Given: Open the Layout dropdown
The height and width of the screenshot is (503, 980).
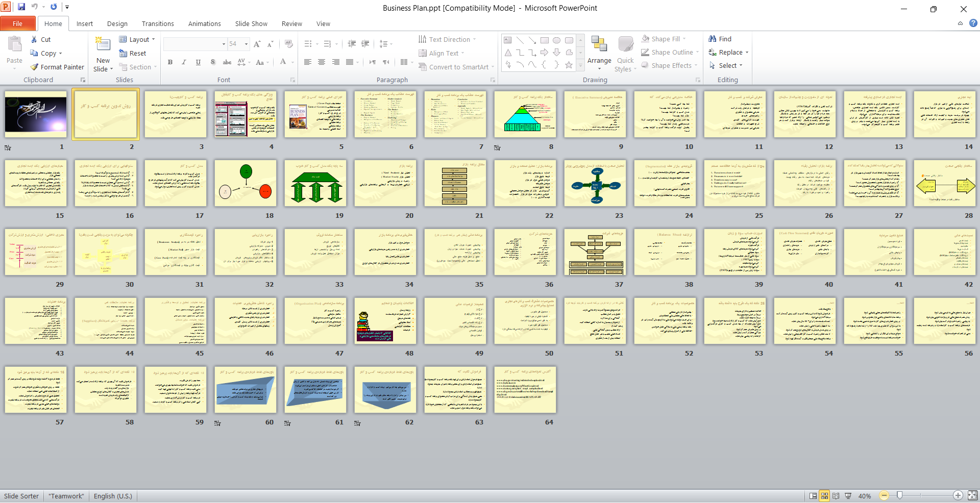Looking at the screenshot, I should click(137, 39).
